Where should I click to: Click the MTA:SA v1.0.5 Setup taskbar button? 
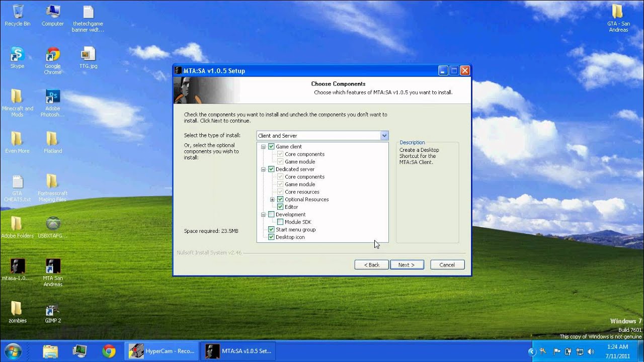[x=238, y=350]
